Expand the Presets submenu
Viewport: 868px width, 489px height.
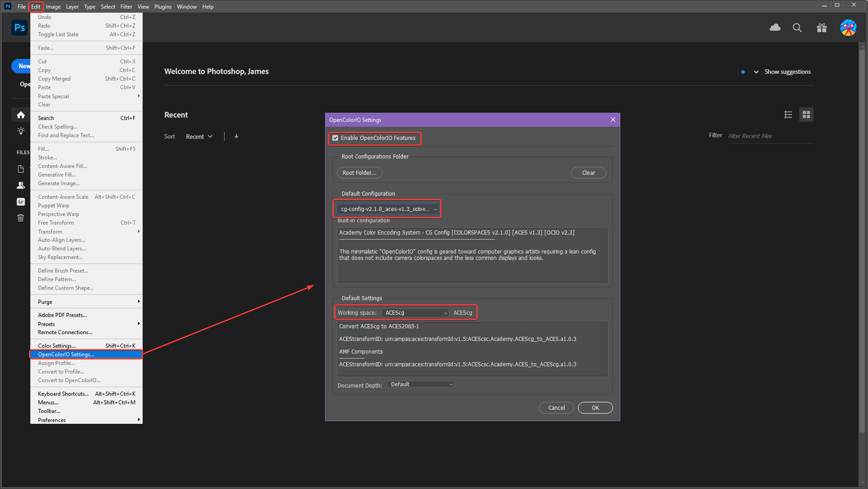pos(86,324)
